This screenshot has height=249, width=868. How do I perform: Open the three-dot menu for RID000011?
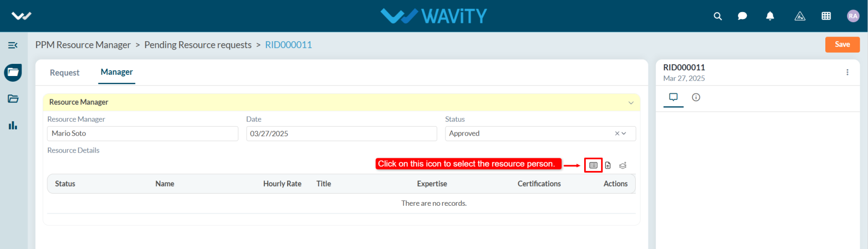[847, 72]
